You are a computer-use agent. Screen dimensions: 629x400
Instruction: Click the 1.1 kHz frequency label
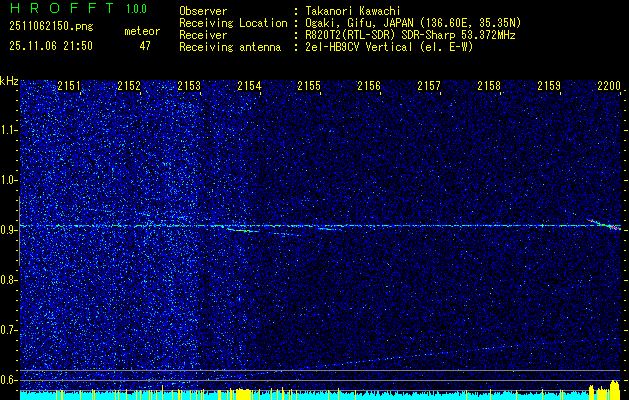[x=8, y=130]
